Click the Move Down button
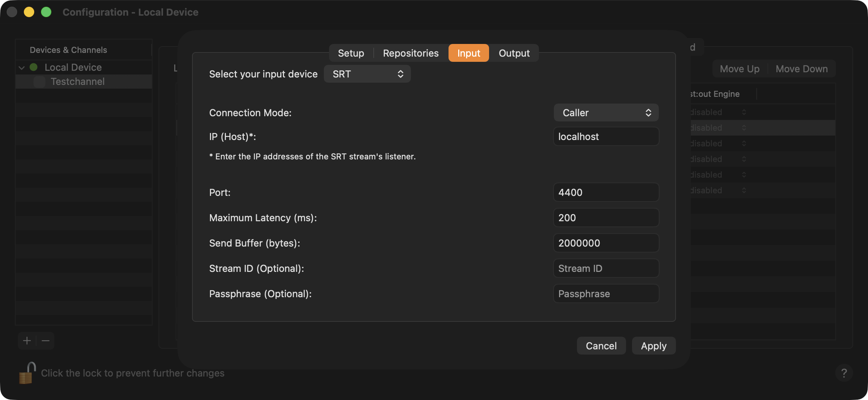This screenshot has width=868, height=400. [802, 69]
